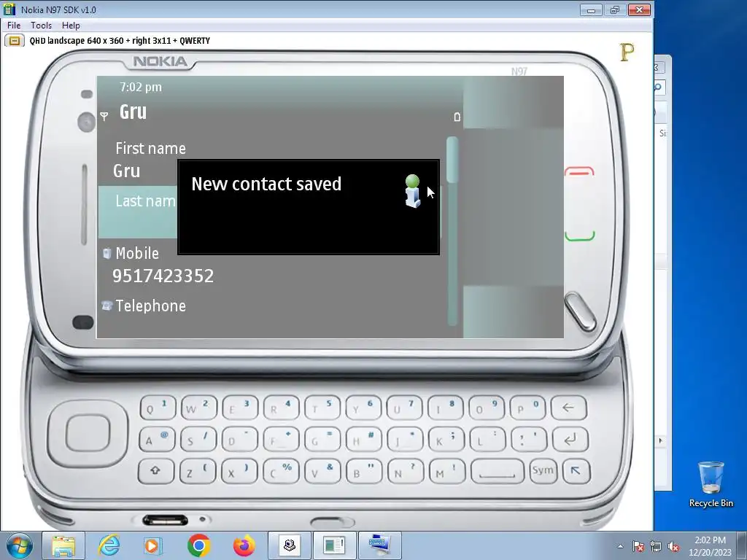747x560 pixels.
Task: Click the Enter return key icon
Action: coord(570,439)
